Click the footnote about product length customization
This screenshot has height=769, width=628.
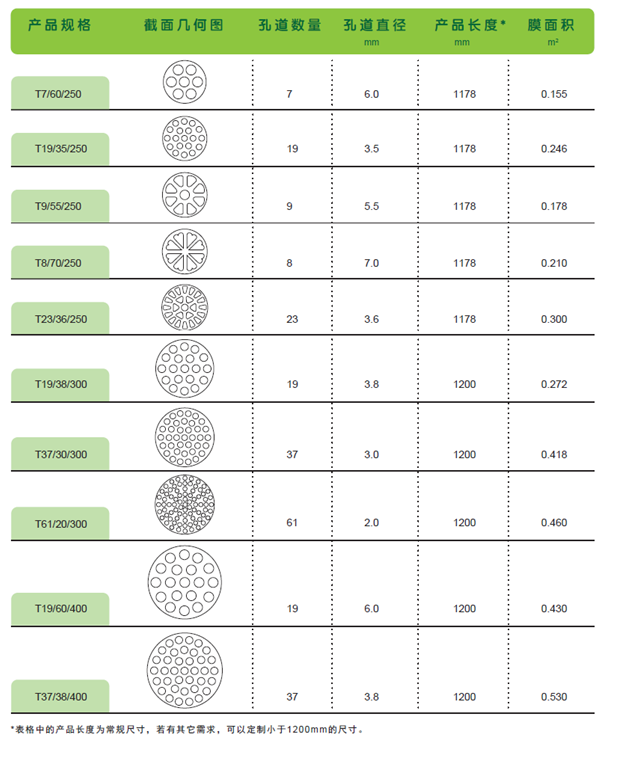[187, 730]
